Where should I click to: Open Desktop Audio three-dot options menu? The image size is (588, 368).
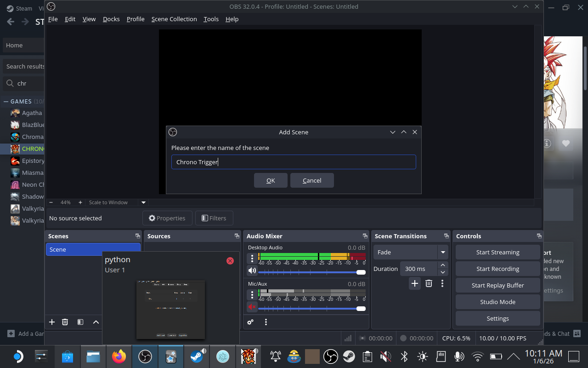pos(252,259)
